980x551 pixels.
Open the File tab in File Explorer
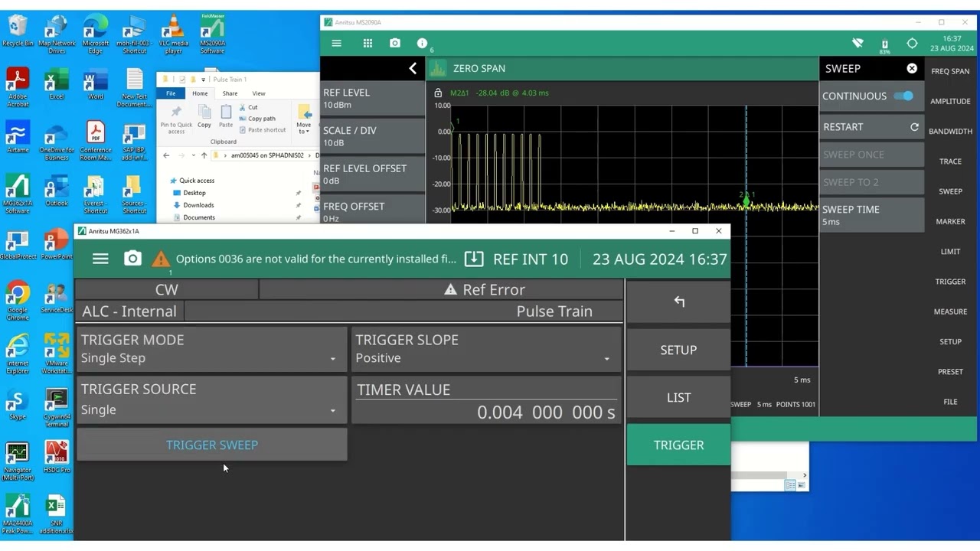(x=171, y=93)
